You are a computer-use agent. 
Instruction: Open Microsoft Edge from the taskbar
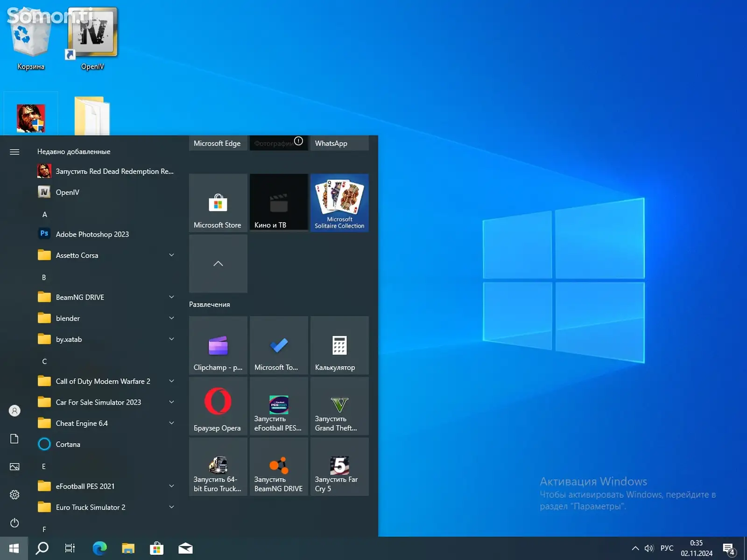click(x=99, y=548)
